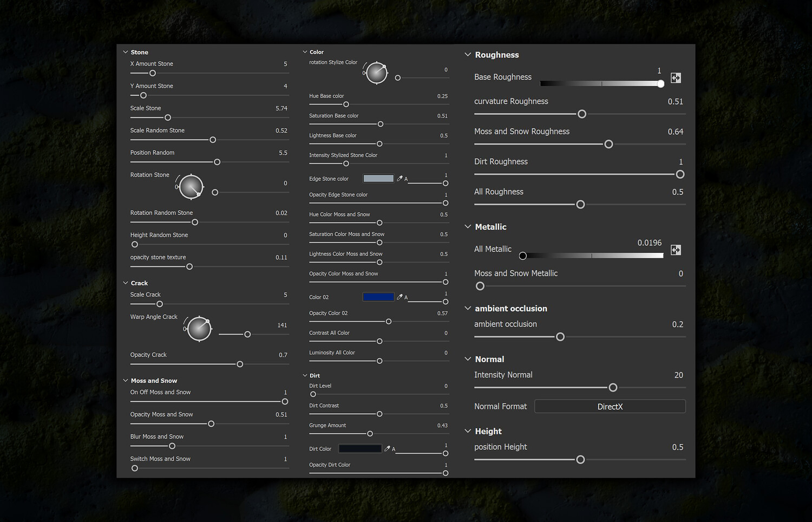Click the All Metallic gradient slider handle
The image size is (812, 522).
523,256
